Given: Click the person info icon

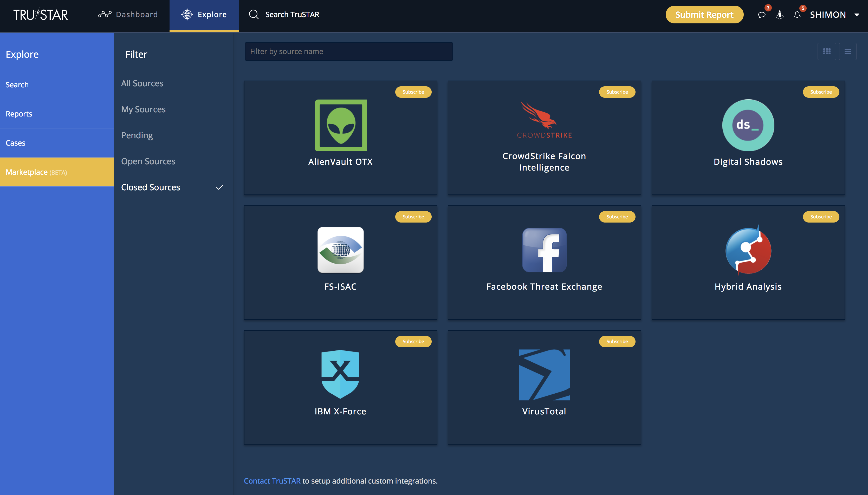Looking at the screenshot, I should [780, 15].
